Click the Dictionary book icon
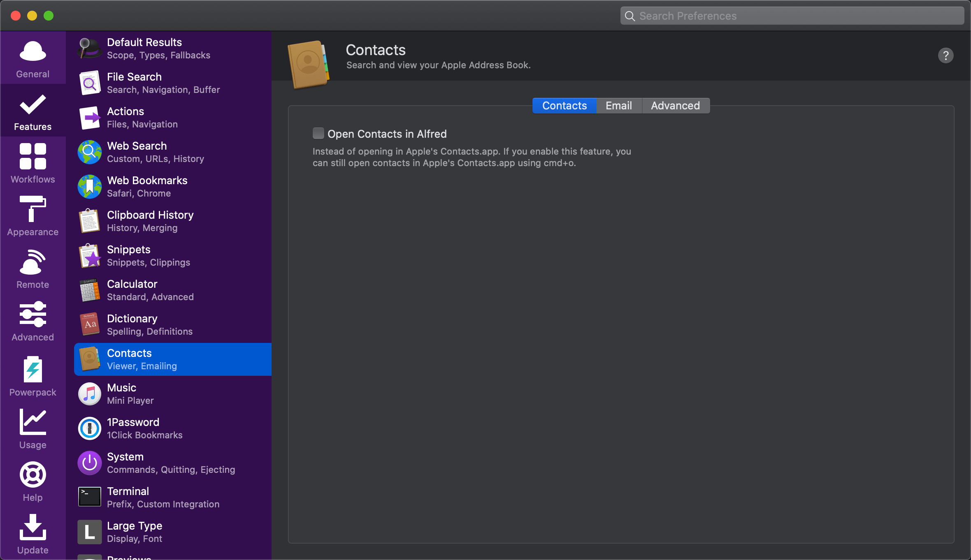971x560 pixels. click(x=90, y=325)
